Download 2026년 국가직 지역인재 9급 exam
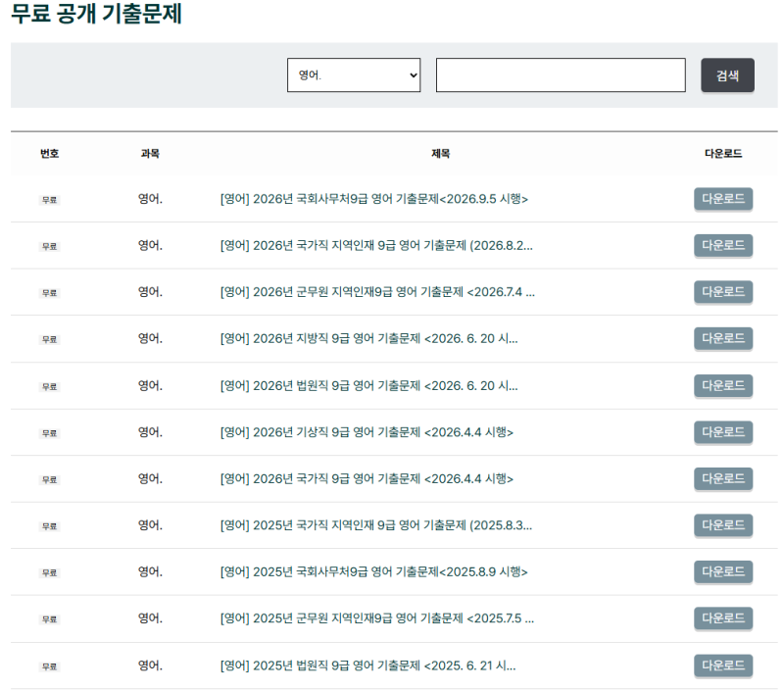The image size is (784, 690). pyautogui.click(x=723, y=245)
